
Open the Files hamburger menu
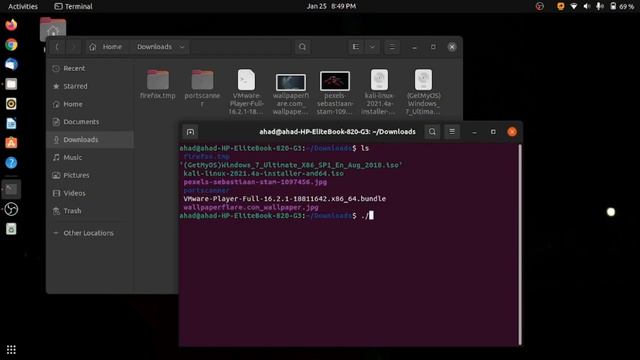(392, 47)
